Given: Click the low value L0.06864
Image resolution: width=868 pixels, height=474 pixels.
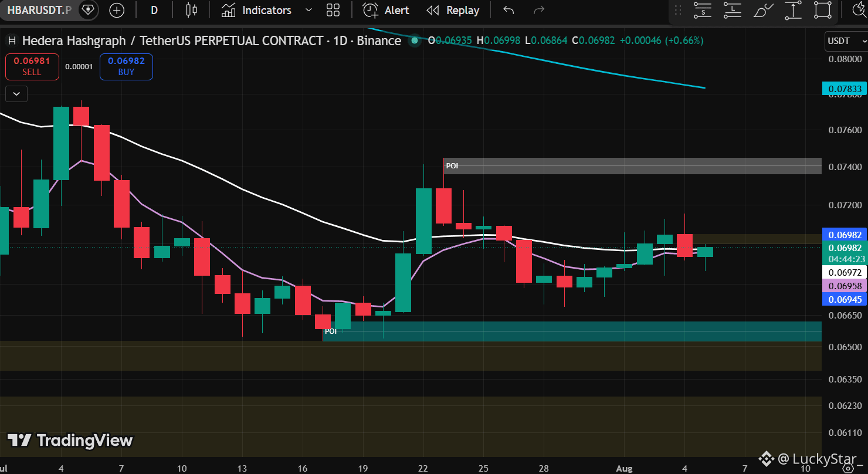Looking at the screenshot, I should coord(545,40).
